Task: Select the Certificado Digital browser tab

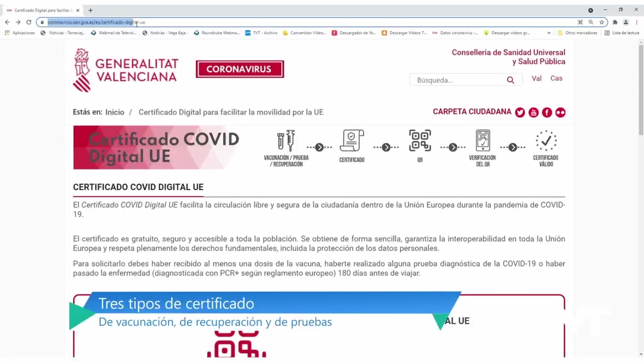Action: [43, 10]
